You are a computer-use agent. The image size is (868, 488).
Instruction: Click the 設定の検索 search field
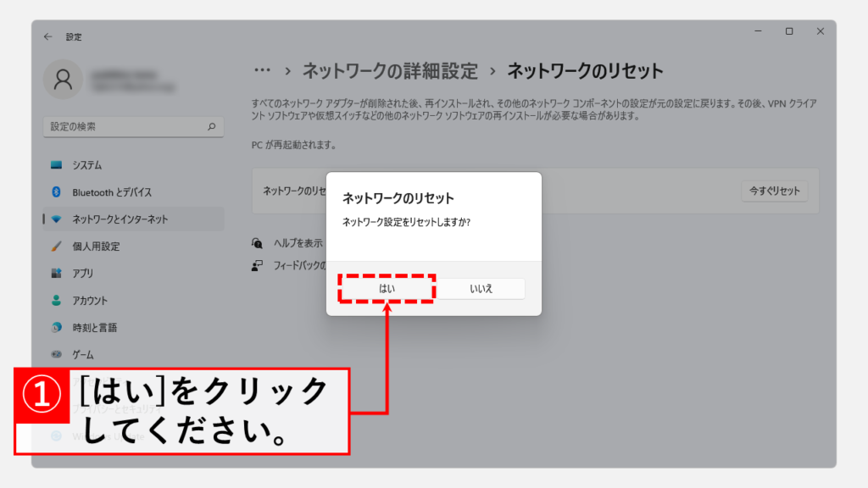[x=123, y=127]
